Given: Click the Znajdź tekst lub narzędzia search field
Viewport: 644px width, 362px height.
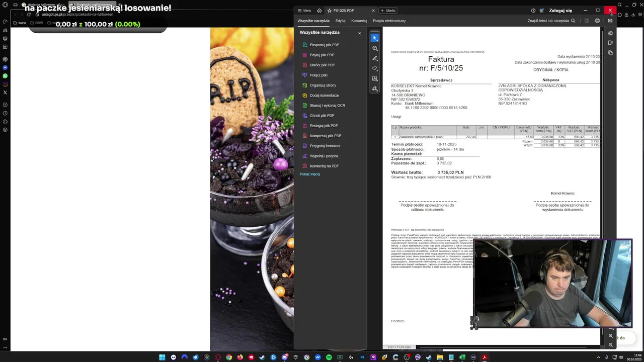Looking at the screenshot, I should click(x=551, y=21).
